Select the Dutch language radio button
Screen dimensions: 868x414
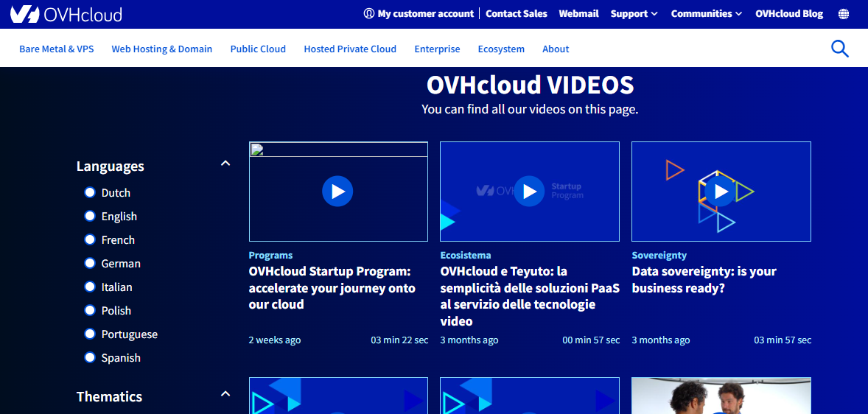point(90,192)
